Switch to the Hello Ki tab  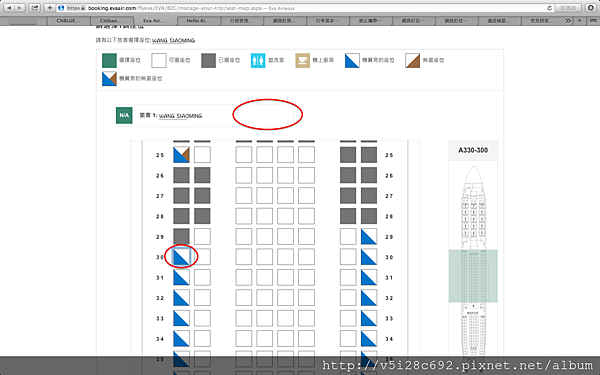198,21
